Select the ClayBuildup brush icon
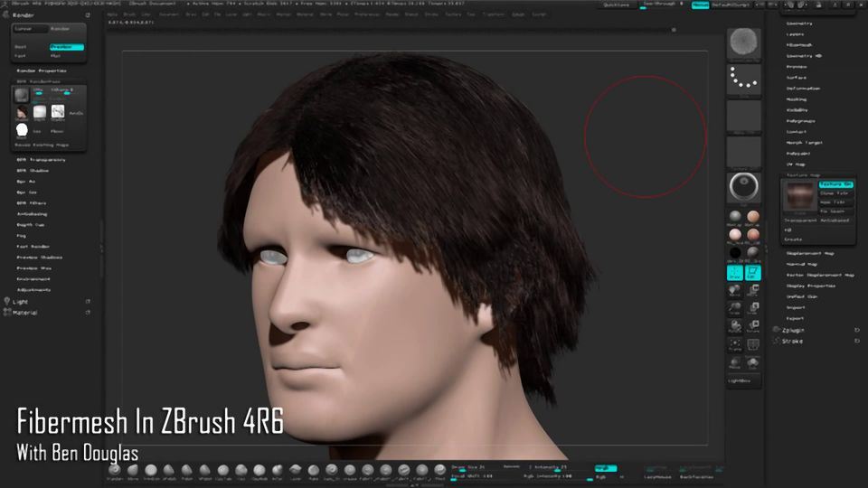 tap(259, 470)
